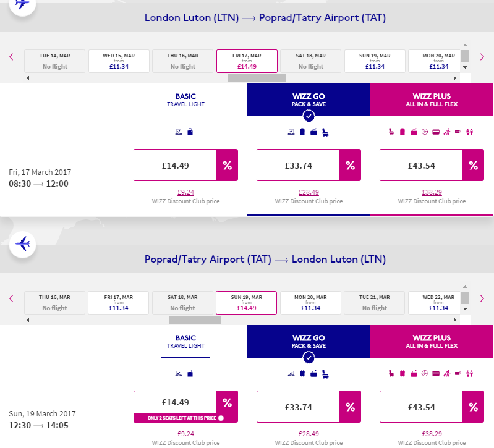This screenshot has height=448, width=494.
Task: Click the return Basic fare's lock icon
Action: 190,373
